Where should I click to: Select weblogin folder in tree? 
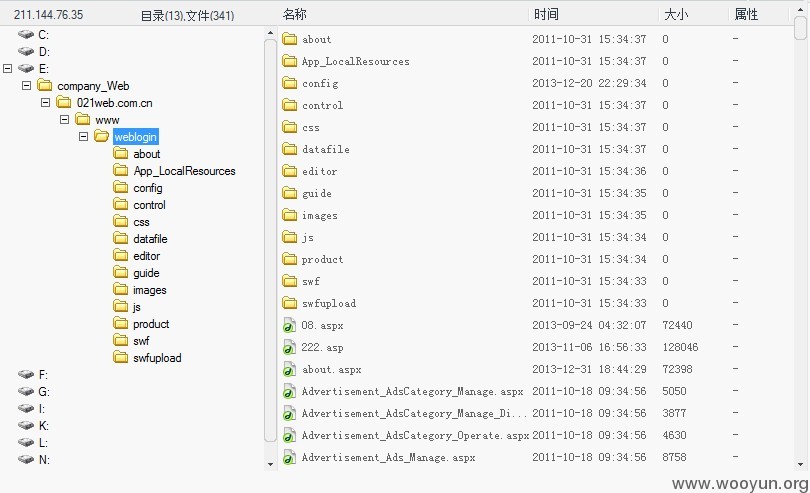135,137
